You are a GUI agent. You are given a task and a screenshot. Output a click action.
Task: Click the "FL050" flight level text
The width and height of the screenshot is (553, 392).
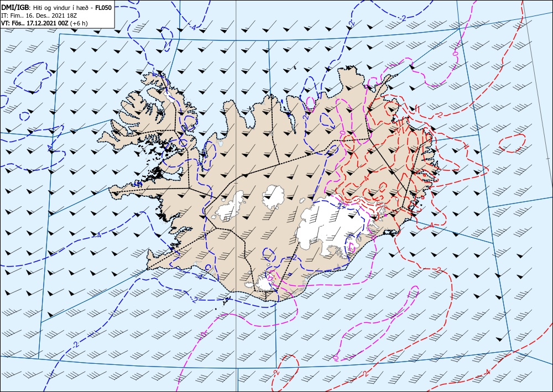click(x=103, y=8)
